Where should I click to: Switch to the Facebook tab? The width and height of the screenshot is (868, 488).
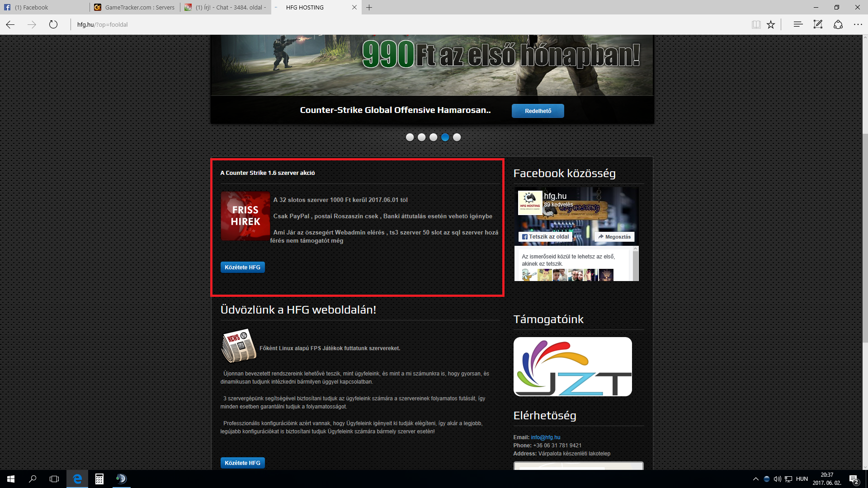pyautogui.click(x=45, y=7)
